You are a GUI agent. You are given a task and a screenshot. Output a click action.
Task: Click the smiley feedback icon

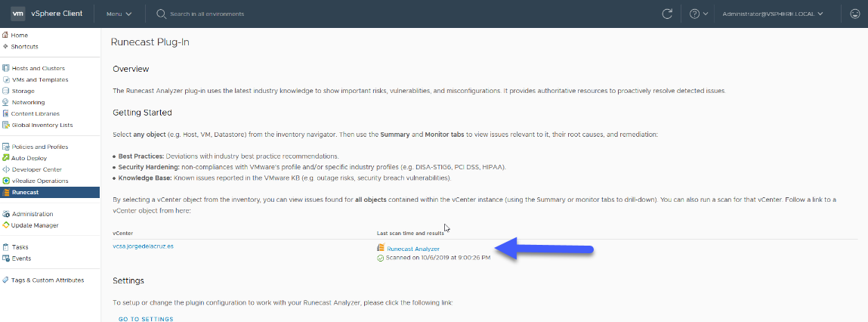point(854,14)
